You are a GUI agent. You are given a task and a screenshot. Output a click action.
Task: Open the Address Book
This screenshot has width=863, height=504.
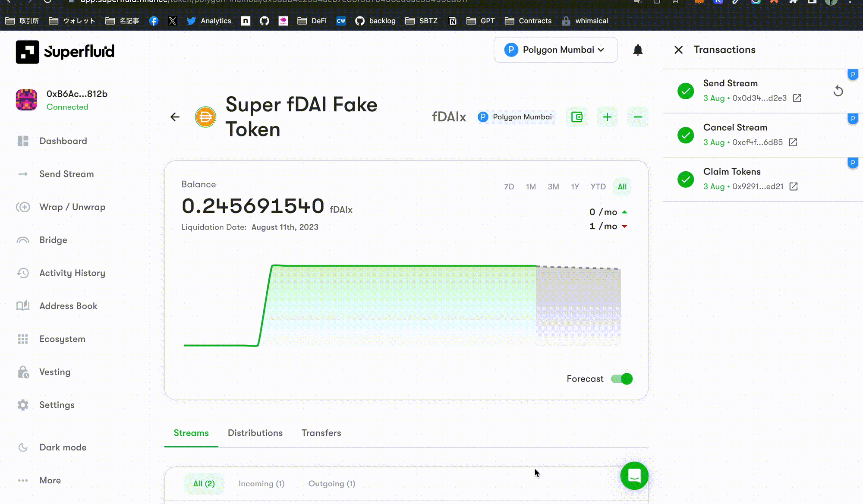click(68, 306)
